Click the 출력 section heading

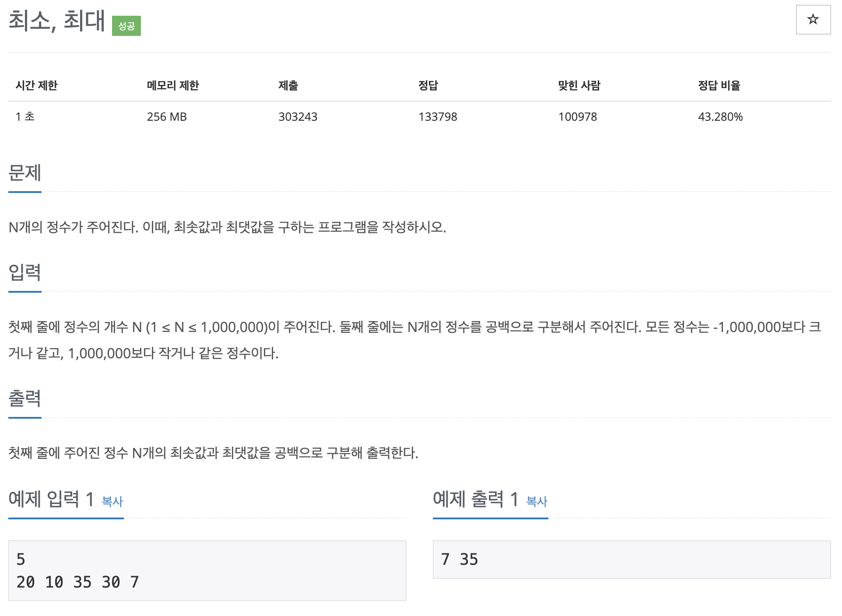[x=25, y=399]
